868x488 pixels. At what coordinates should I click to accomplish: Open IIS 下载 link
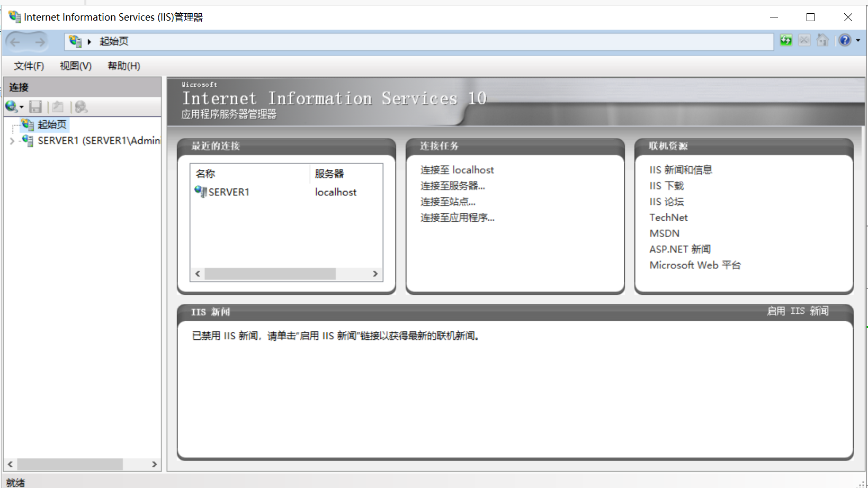pos(667,186)
